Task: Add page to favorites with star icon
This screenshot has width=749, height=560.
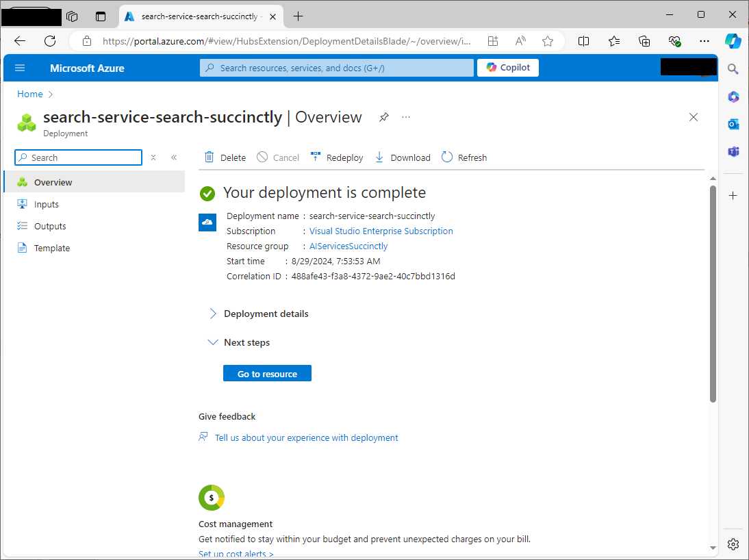Action: pyautogui.click(x=548, y=41)
